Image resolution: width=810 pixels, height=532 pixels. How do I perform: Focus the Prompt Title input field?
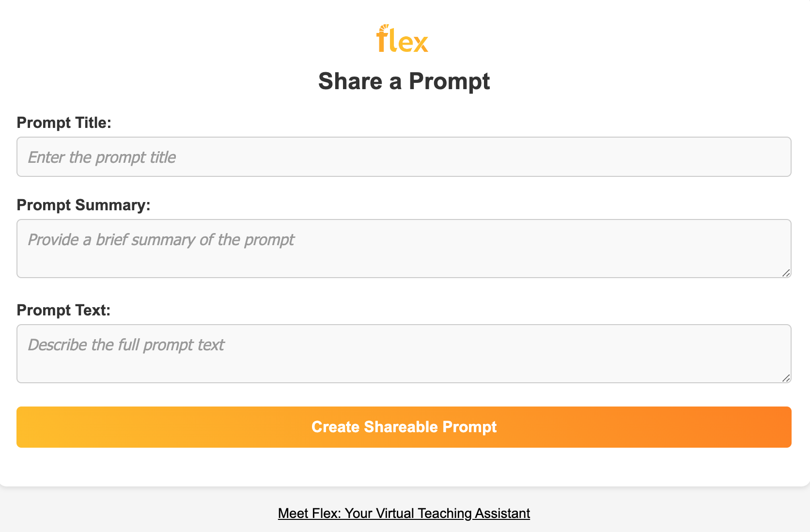[404, 157]
